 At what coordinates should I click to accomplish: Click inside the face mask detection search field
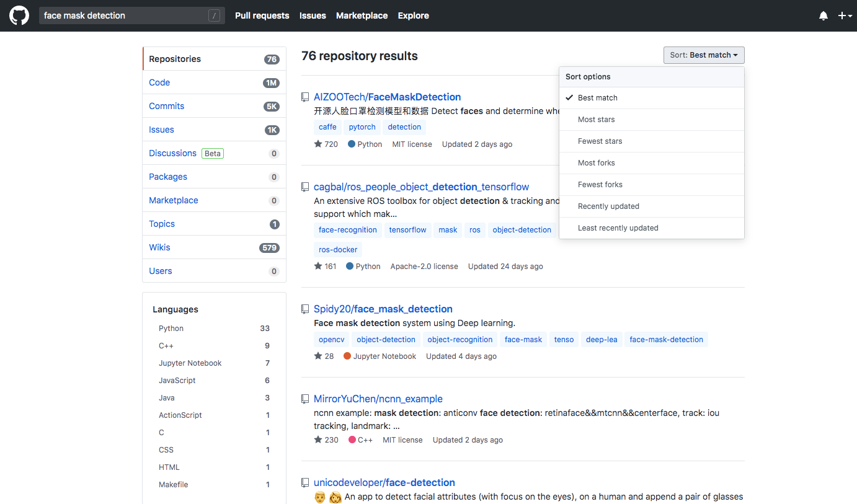click(112, 15)
